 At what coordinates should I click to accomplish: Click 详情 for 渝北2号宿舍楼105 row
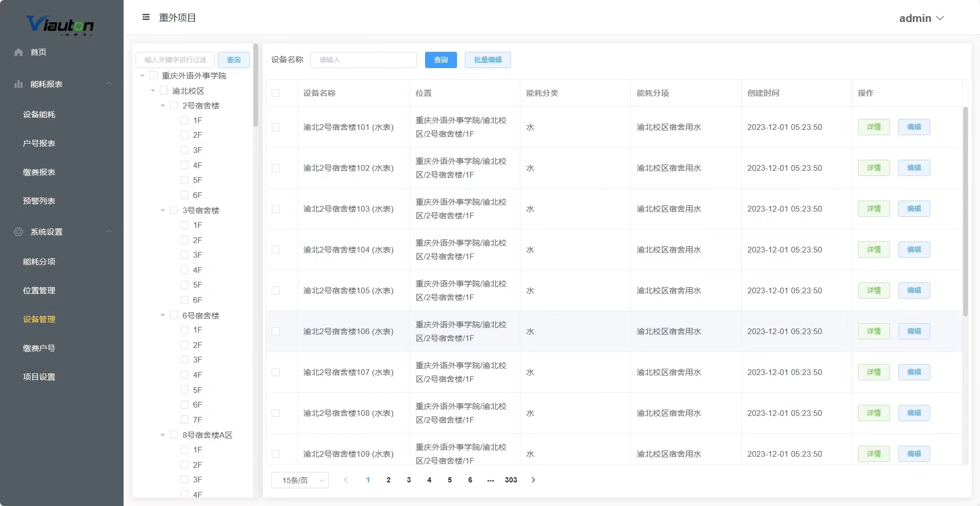[x=874, y=290]
